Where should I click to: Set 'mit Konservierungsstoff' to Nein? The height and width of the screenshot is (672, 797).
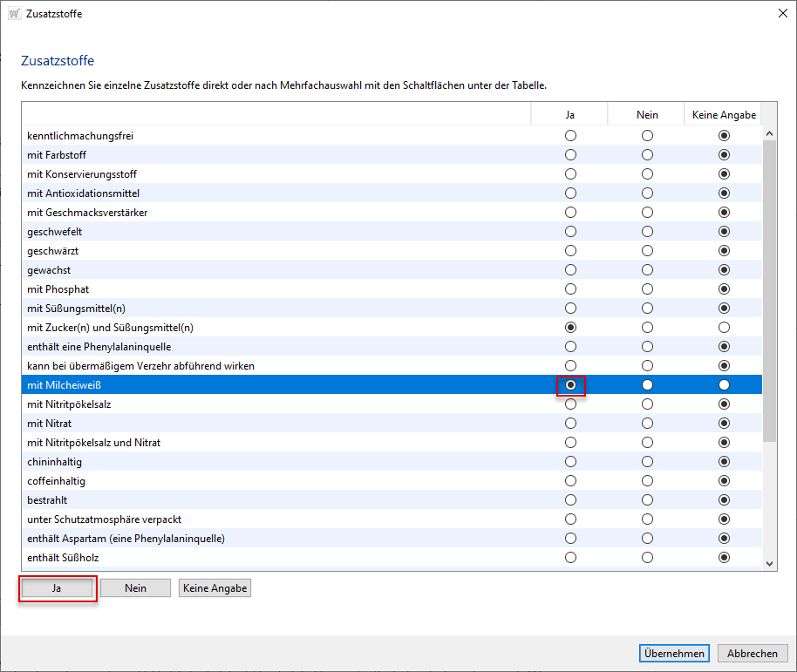click(x=647, y=174)
